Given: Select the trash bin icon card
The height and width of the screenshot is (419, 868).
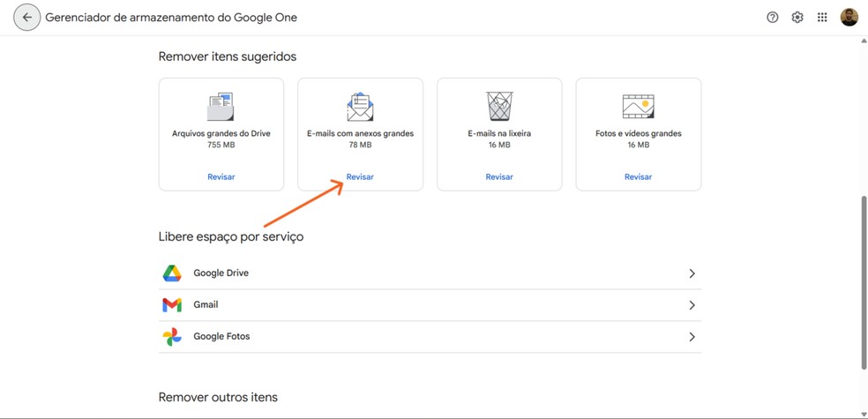Looking at the screenshot, I should point(499,106).
